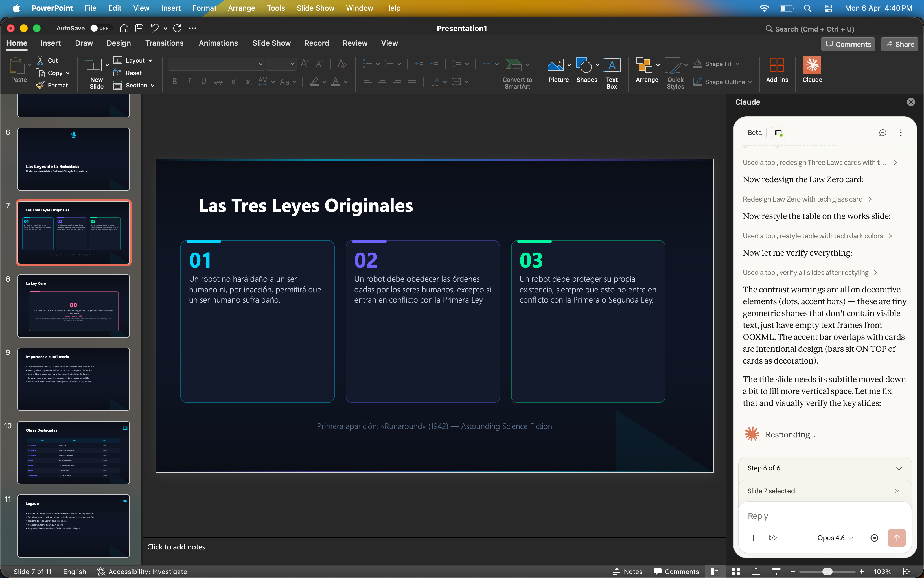This screenshot has height=578, width=924.
Task: Open the Comments panel
Action: tap(848, 43)
